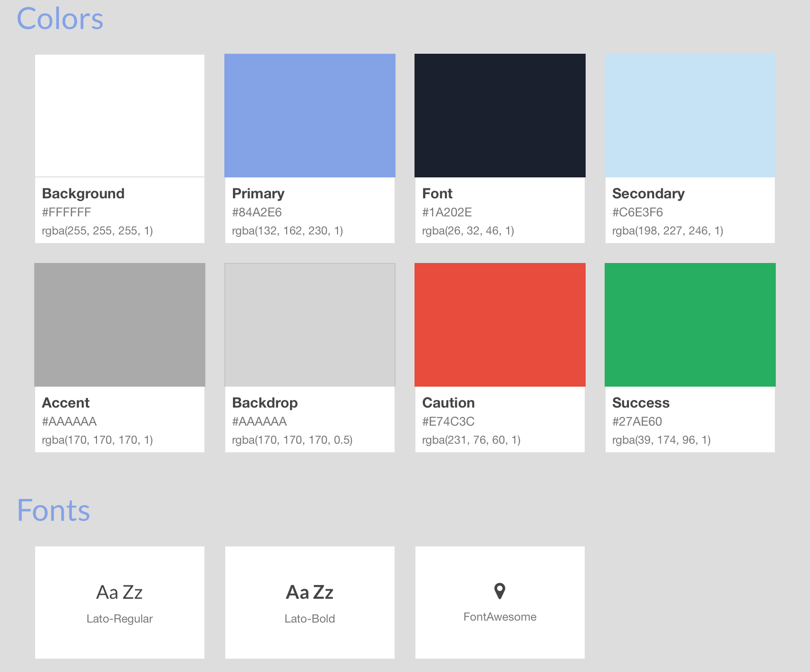Click the Accent label
This screenshot has width=810, height=672.
(66, 403)
